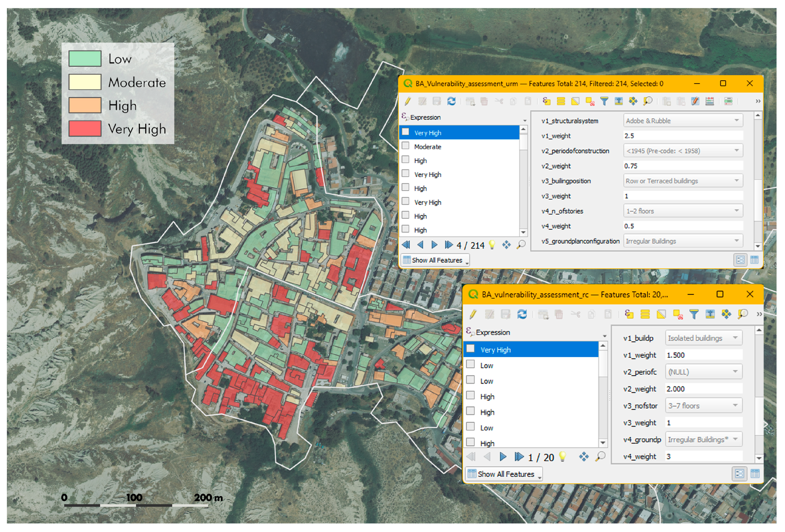Click the Very High red legend swatch

tap(85, 129)
